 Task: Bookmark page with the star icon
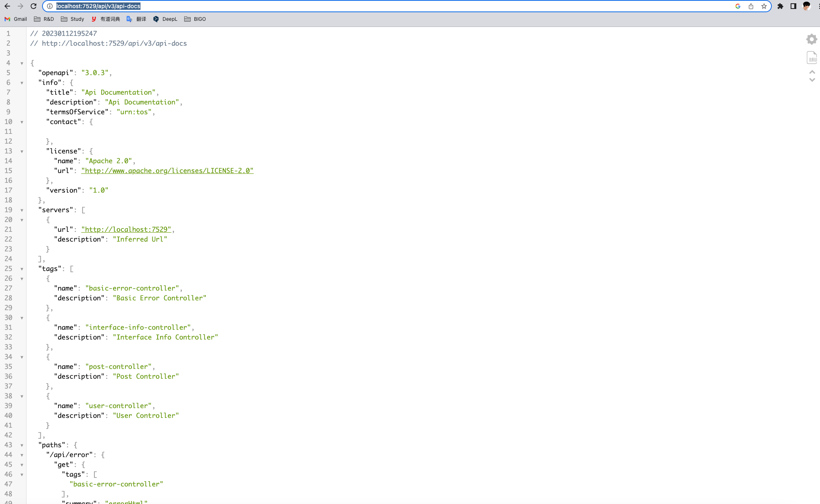(764, 6)
